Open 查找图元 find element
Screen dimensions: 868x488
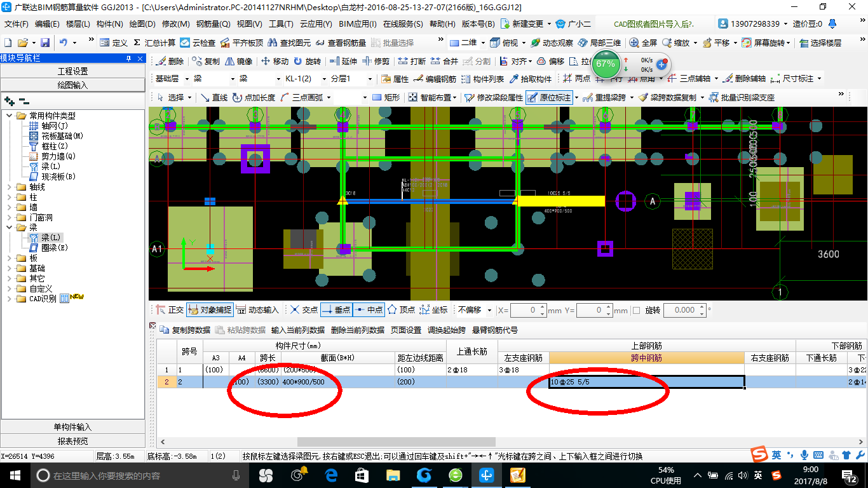(x=290, y=43)
